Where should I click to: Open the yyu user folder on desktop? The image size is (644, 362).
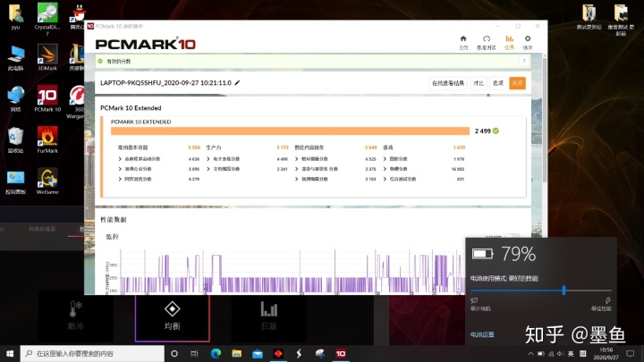pyautogui.click(x=15, y=17)
